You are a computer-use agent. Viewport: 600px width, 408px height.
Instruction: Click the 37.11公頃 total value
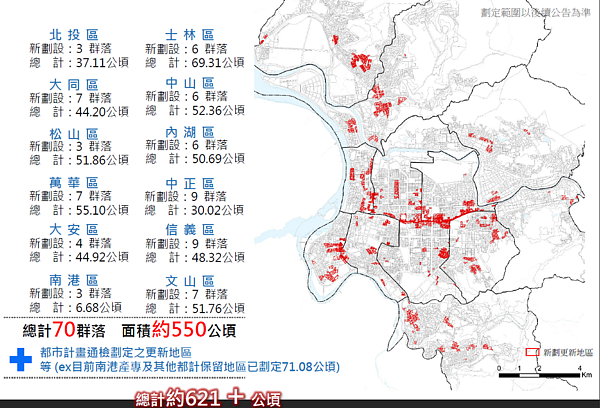[x=102, y=62]
